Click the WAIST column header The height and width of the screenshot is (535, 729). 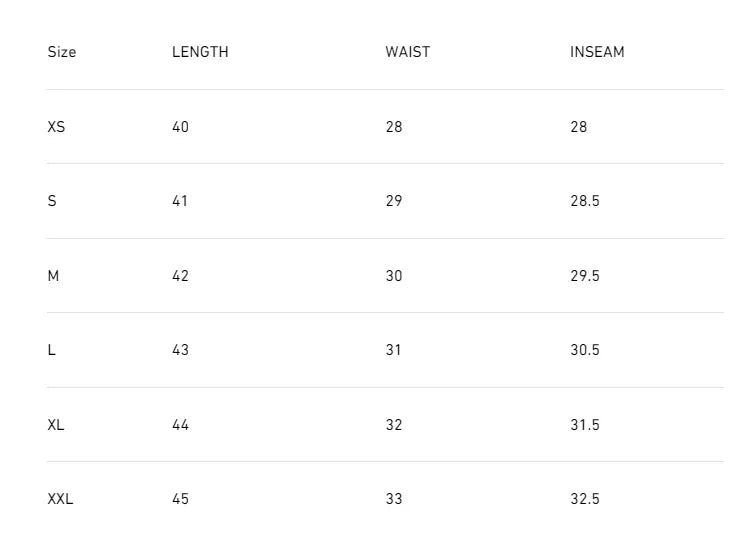point(407,52)
